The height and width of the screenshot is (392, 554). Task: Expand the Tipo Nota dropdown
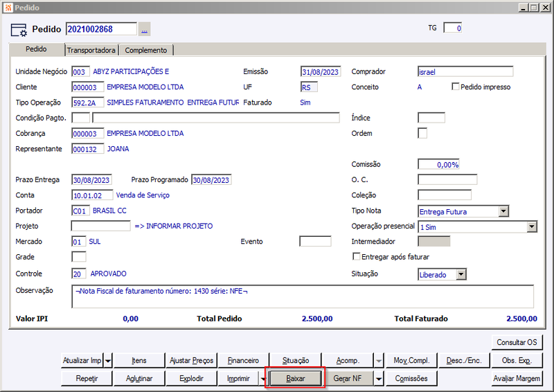[x=504, y=211]
